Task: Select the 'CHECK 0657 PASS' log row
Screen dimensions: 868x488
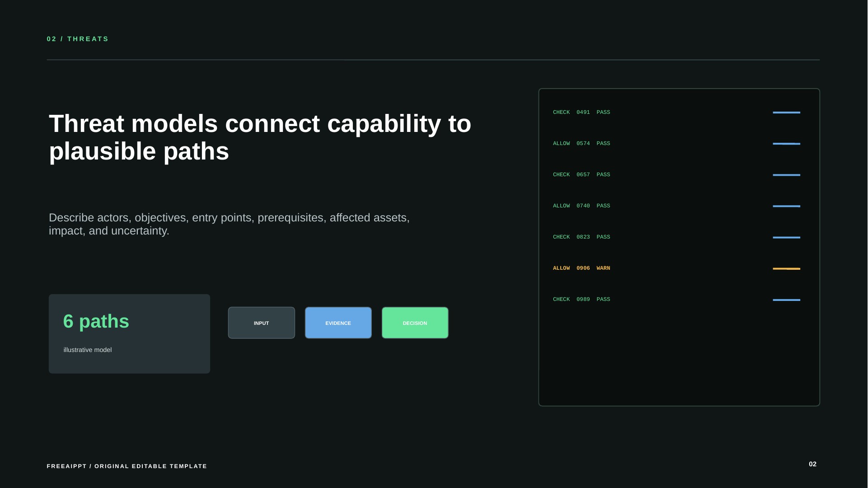Action: [x=582, y=174]
